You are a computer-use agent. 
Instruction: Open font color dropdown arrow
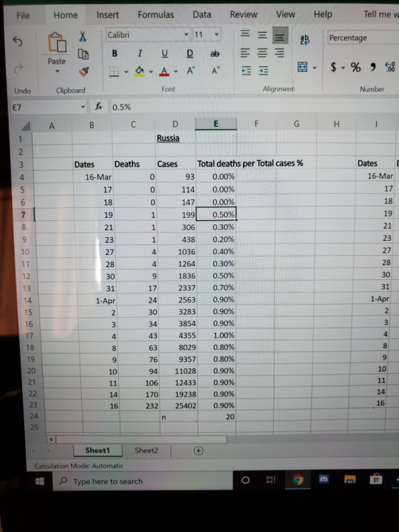(x=176, y=72)
